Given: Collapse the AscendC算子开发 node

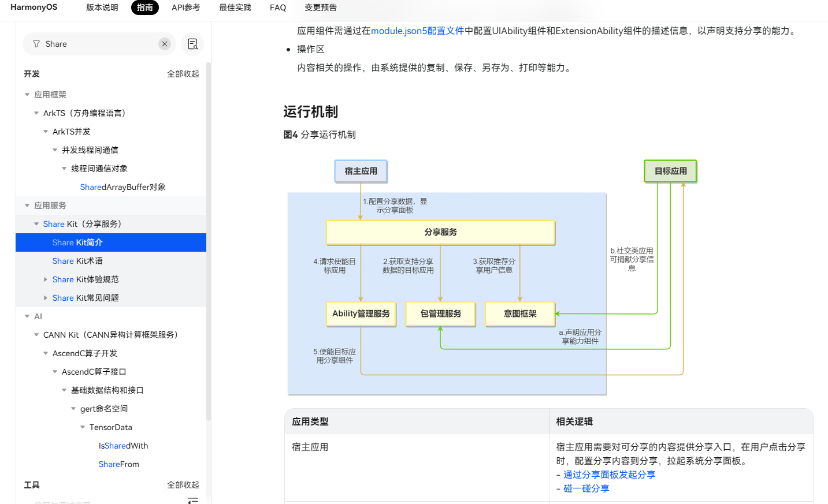Looking at the screenshot, I should 46,353.
